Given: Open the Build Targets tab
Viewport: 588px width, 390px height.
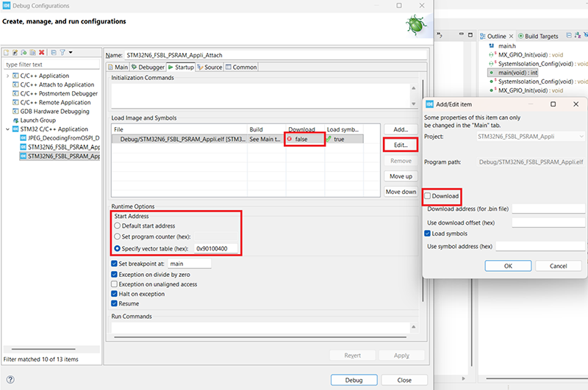Looking at the screenshot, I should 539,36.
